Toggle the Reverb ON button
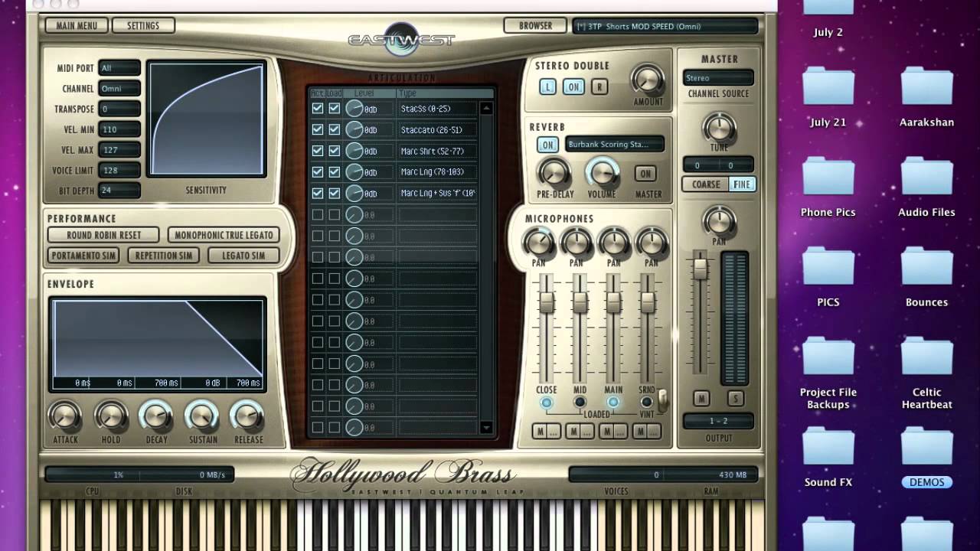980x551 pixels. (x=547, y=145)
